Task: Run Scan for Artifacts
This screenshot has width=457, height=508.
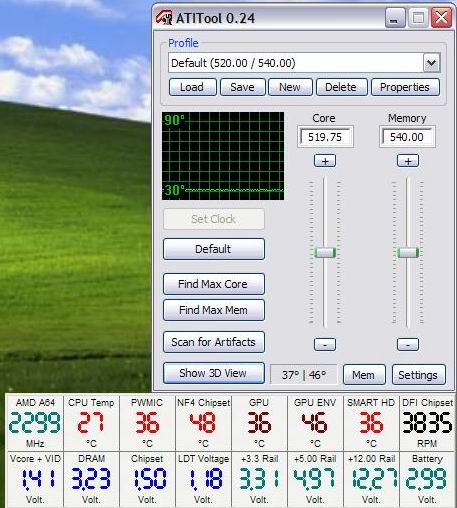Action: [214, 342]
